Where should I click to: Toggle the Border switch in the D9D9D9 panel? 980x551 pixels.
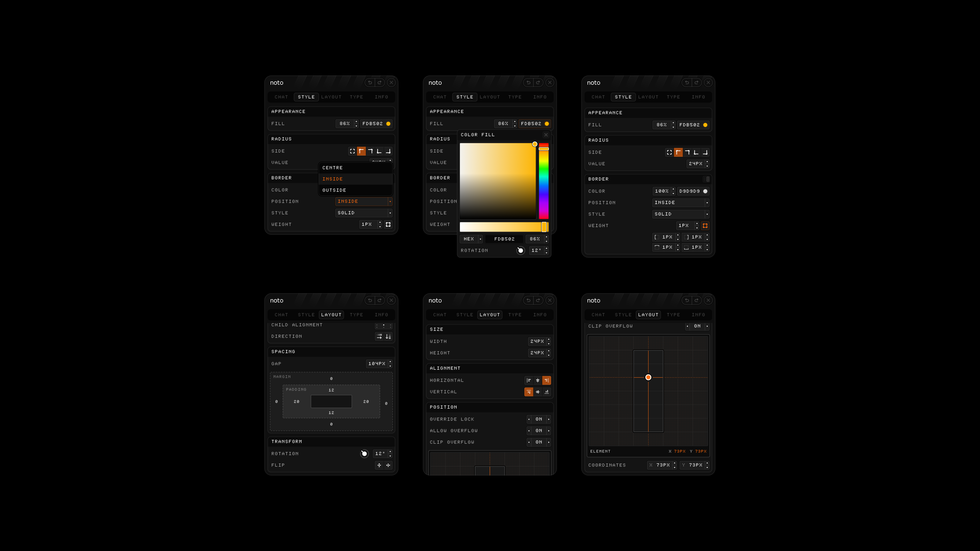[706, 179]
